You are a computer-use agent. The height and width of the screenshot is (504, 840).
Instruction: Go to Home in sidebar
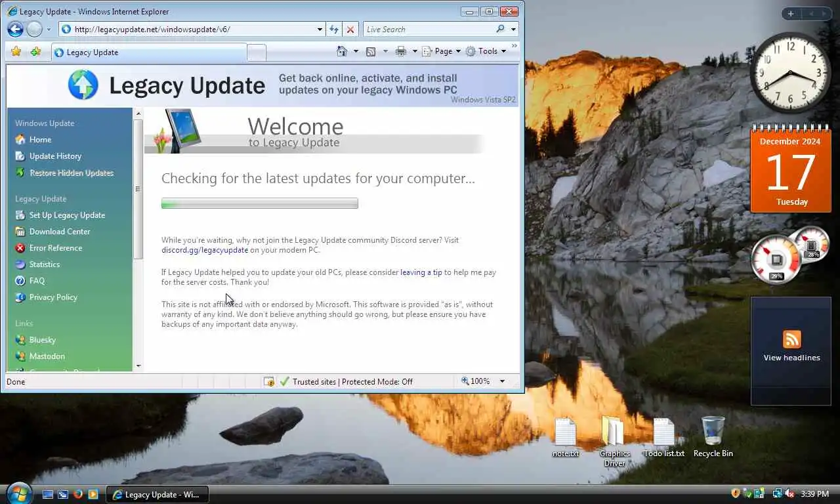coord(40,140)
